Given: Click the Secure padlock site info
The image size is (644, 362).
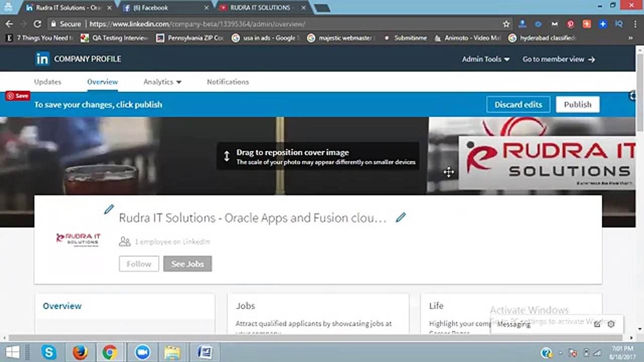Looking at the screenshot, I should (65, 24).
